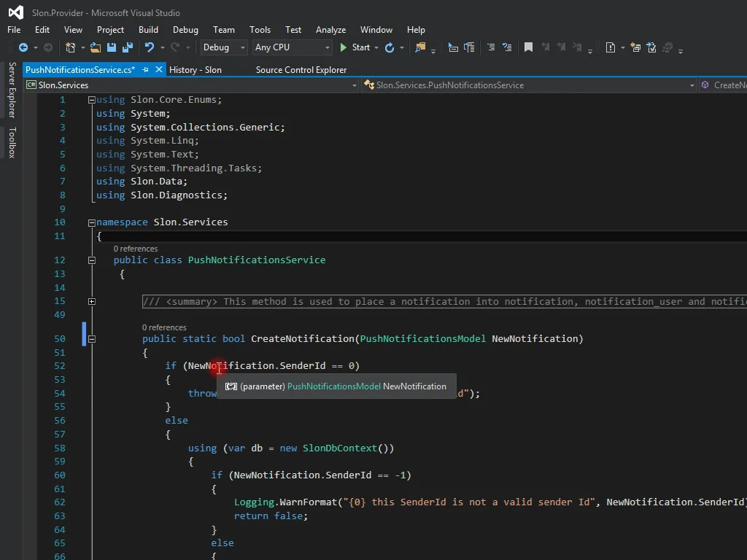This screenshot has width=747, height=560.
Task: Click the Open File folder icon
Action: (x=96, y=47)
